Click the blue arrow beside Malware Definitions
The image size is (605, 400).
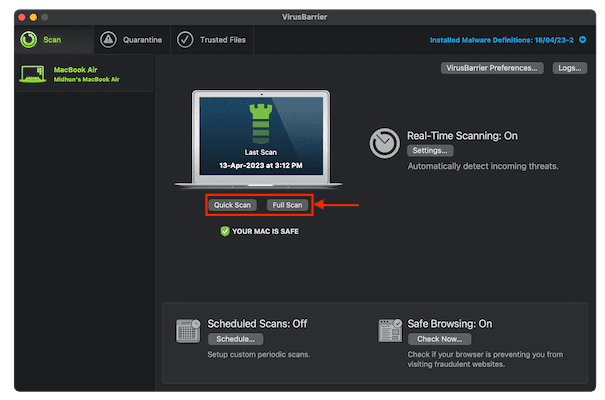[583, 40]
